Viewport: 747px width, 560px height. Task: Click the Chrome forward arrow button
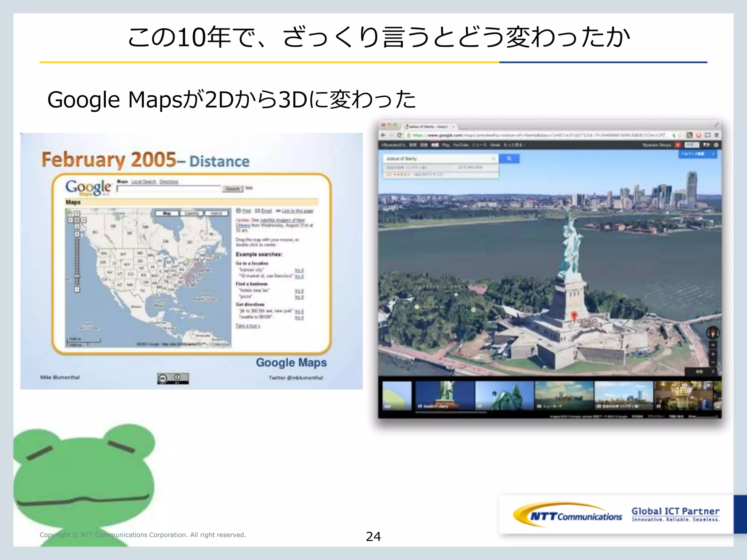(391, 135)
